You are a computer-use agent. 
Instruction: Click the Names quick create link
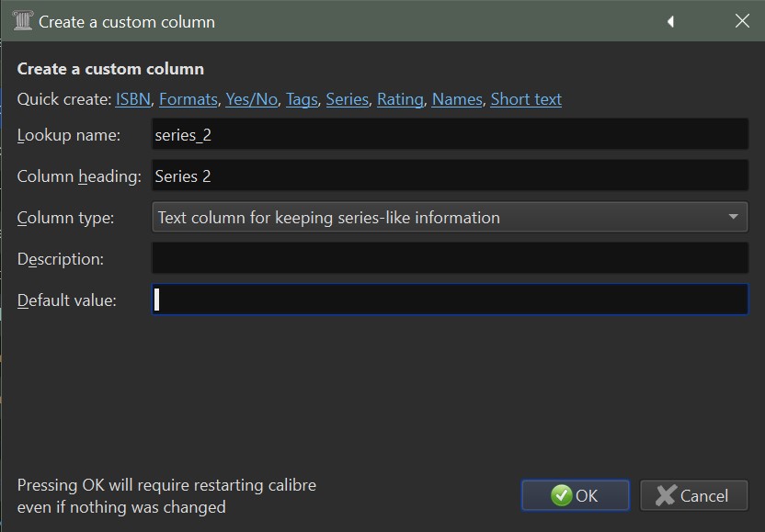coord(457,99)
